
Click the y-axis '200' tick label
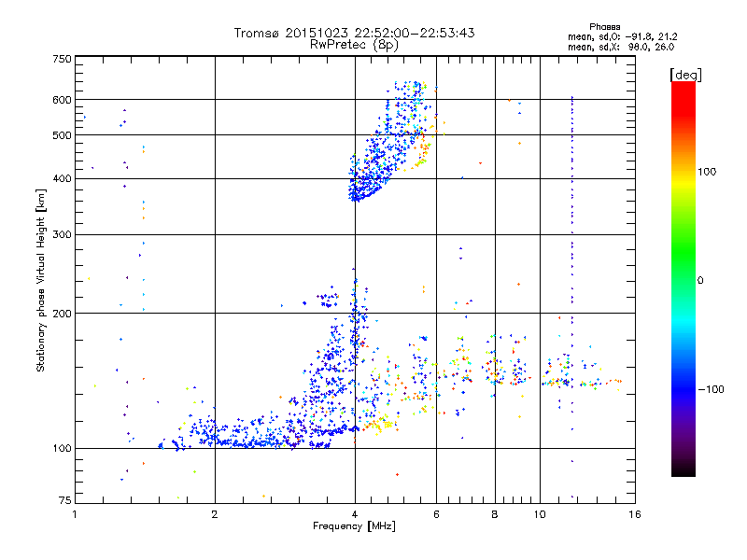click(62, 314)
